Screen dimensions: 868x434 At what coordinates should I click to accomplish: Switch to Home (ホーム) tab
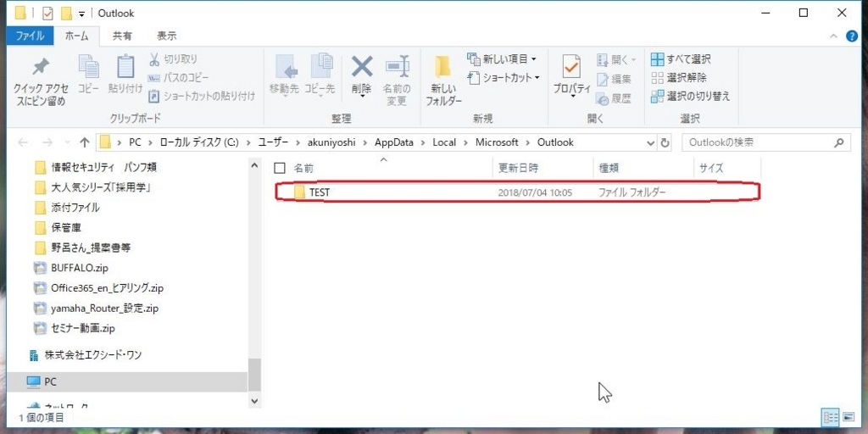(76, 36)
